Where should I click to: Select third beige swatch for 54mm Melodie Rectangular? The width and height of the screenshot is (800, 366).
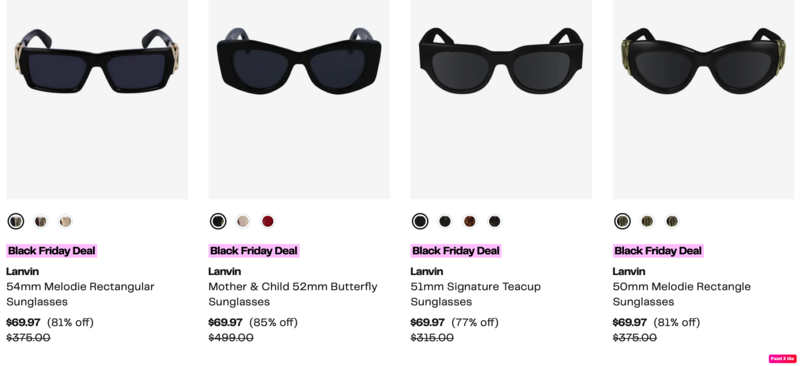click(65, 221)
